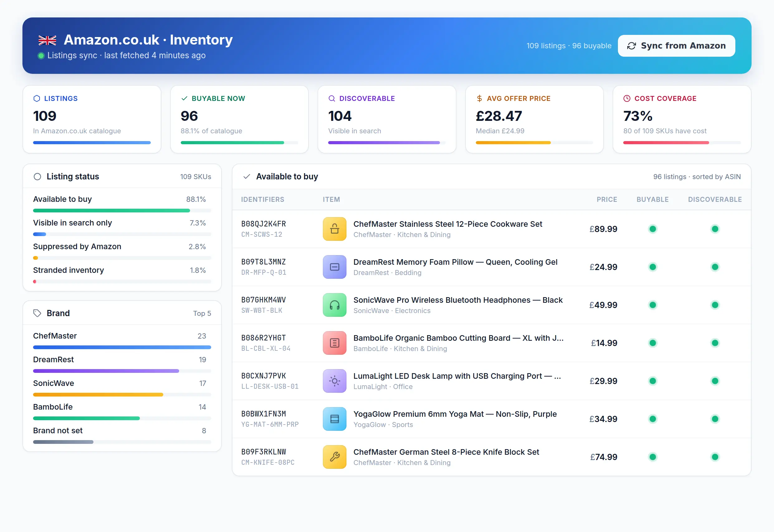Click the yellow cookware set product icon
The height and width of the screenshot is (532, 774).
pos(334,229)
